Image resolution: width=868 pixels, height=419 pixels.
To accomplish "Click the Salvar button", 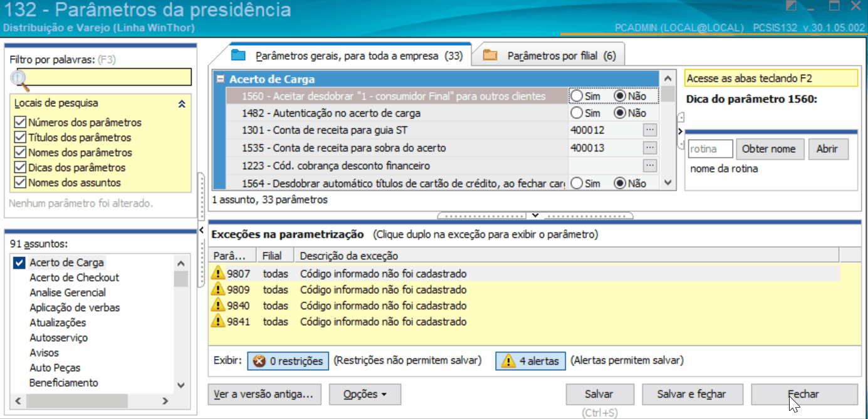I will coord(599,395).
